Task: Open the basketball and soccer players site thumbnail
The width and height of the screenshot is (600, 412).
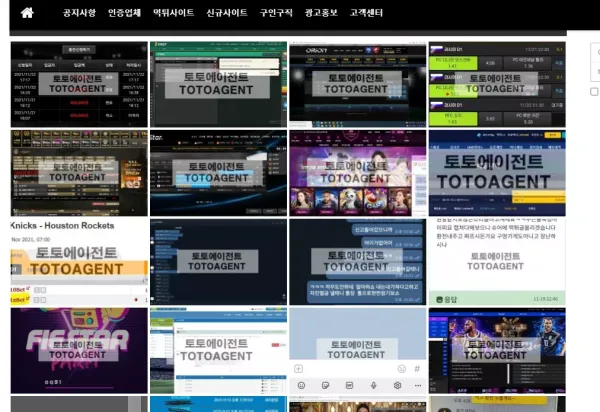Action: pos(497,350)
